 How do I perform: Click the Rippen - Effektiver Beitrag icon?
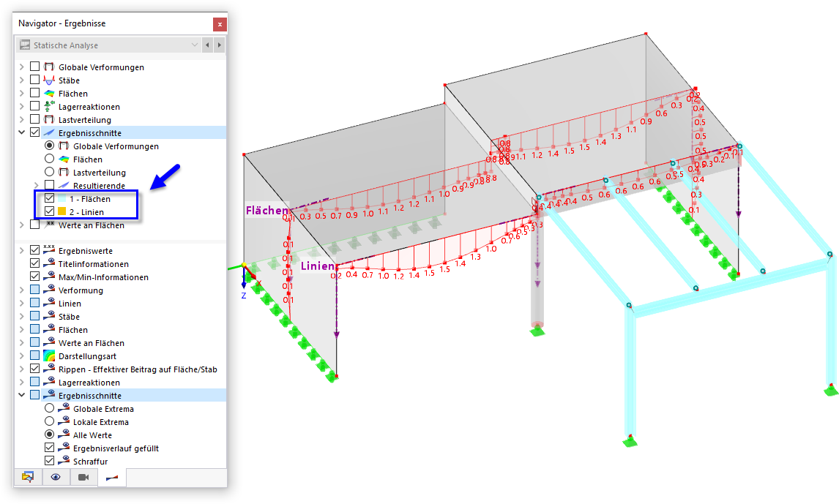[x=49, y=368]
